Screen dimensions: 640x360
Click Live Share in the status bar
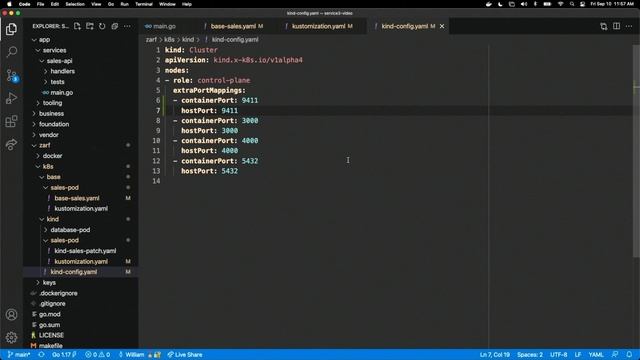[x=185, y=355]
